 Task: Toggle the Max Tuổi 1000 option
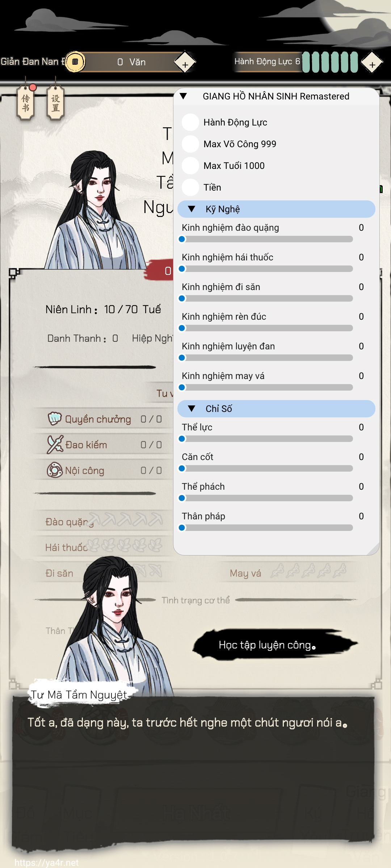pyautogui.click(x=190, y=166)
